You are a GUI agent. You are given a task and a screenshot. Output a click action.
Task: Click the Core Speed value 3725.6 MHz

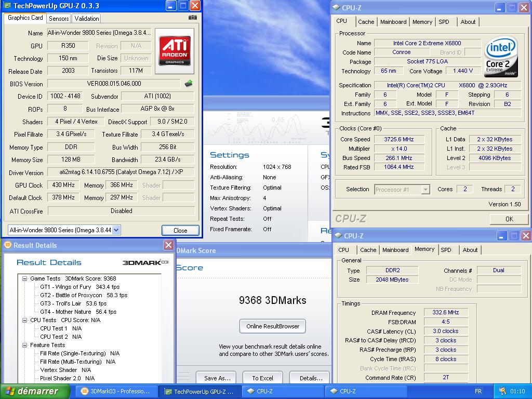tap(399, 139)
